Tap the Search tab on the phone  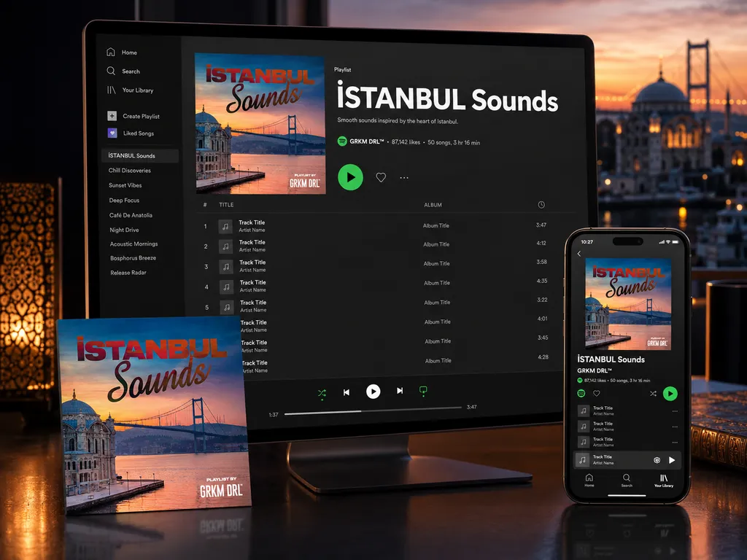(627, 480)
